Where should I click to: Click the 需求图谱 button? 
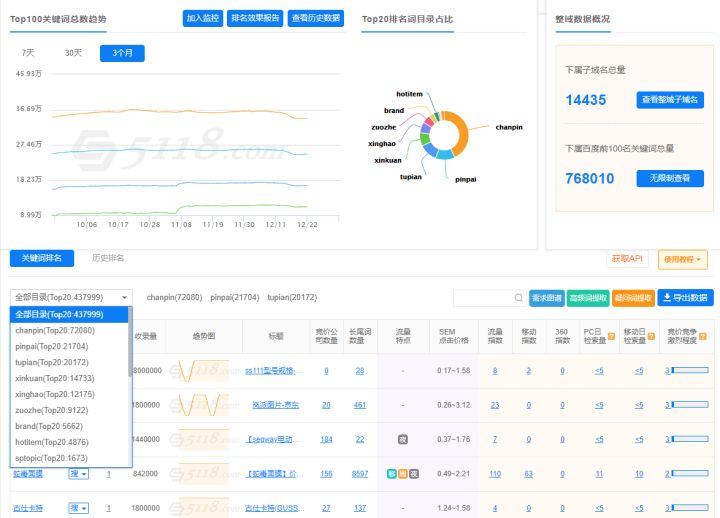tap(546, 298)
